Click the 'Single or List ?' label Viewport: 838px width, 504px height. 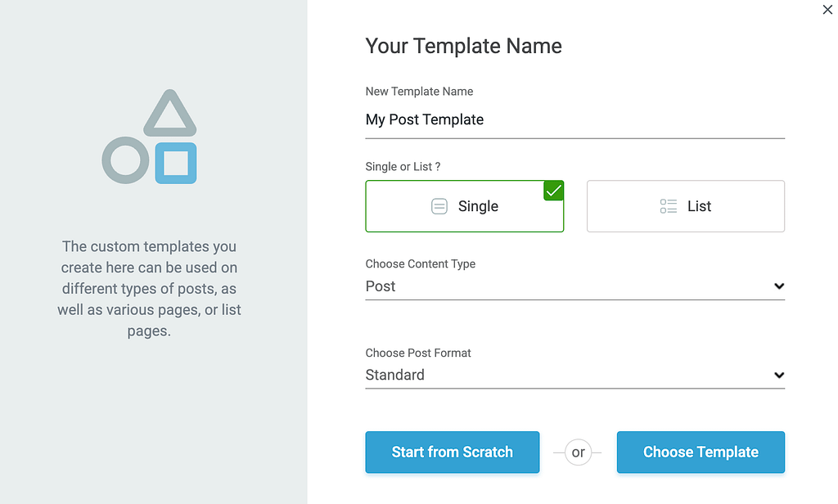403,167
